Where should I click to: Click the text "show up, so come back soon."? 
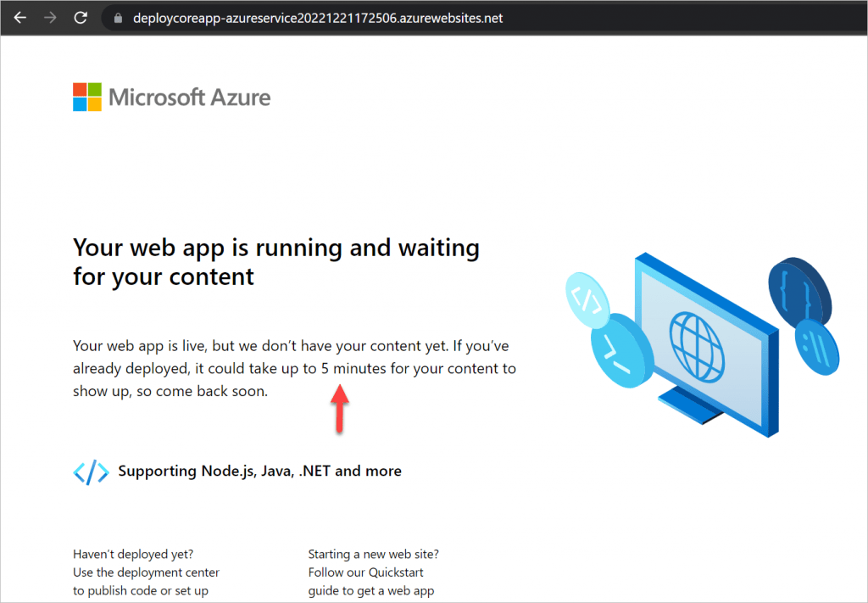click(170, 391)
